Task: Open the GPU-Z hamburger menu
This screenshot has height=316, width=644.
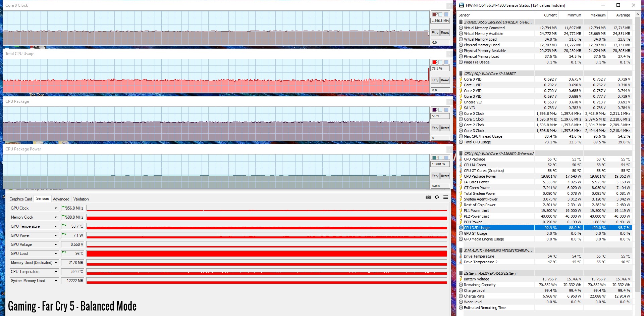Action: click(445, 197)
